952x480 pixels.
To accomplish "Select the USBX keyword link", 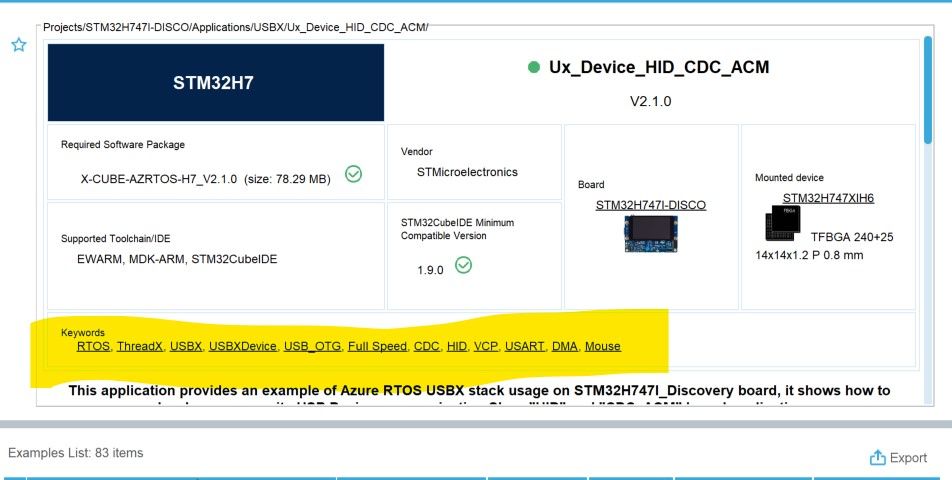I will 186,346.
